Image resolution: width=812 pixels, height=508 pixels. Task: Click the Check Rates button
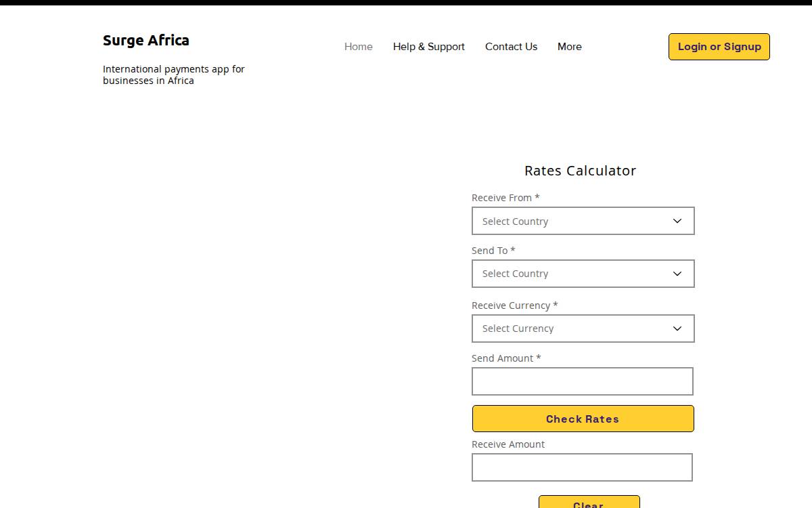pyautogui.click(x=583, y=419)
